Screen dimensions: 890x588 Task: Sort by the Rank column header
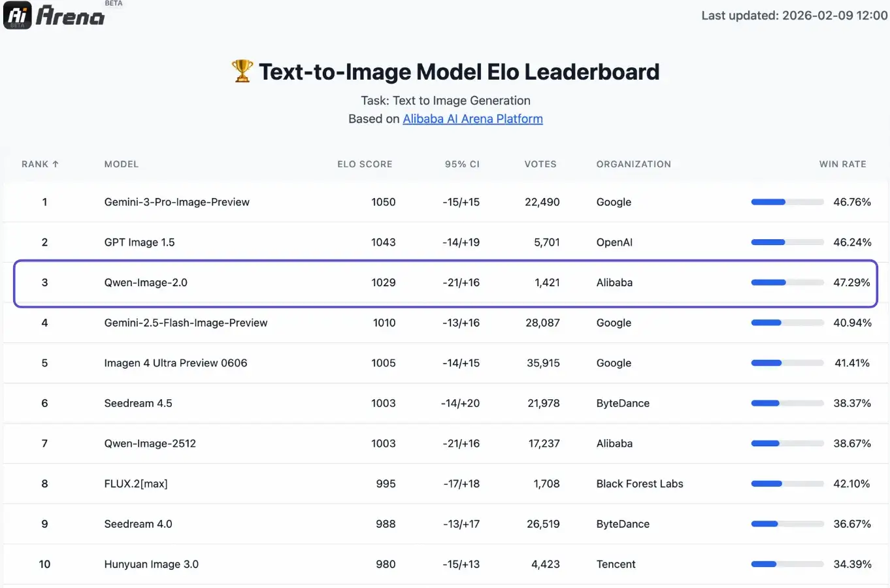tap(40, 164)
